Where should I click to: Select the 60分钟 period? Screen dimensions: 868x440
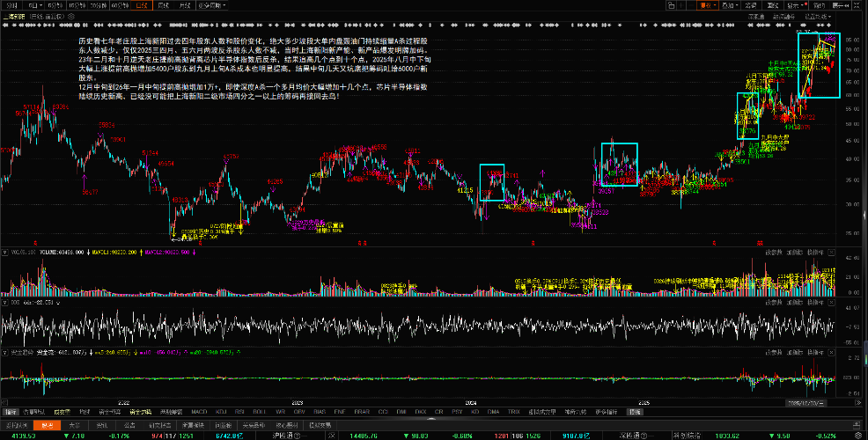(120, 5)
